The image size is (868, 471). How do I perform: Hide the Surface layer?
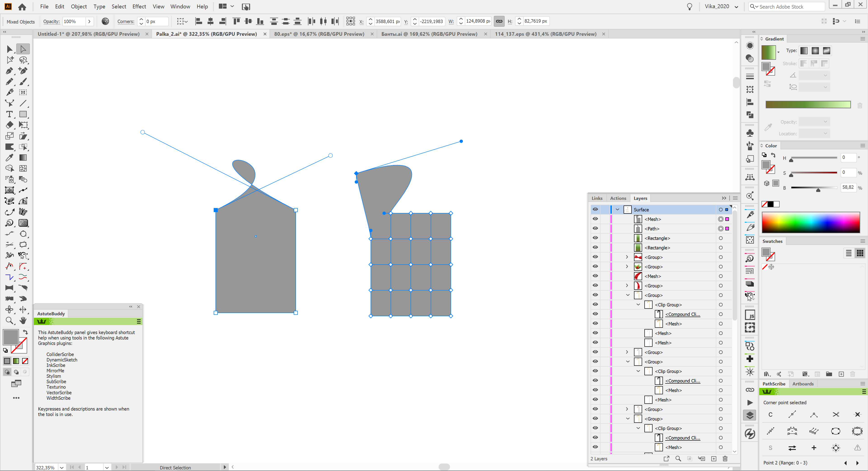click(x=595, y=210)
